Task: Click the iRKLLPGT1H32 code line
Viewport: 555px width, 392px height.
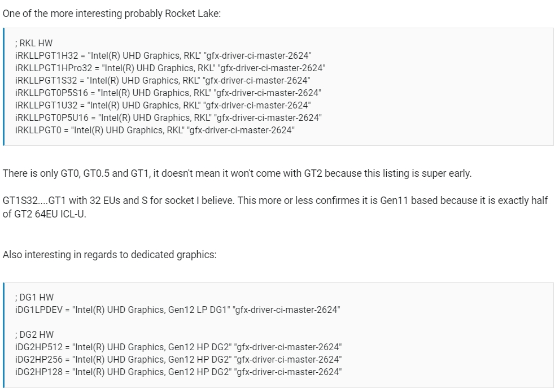Action: (163, 55)
